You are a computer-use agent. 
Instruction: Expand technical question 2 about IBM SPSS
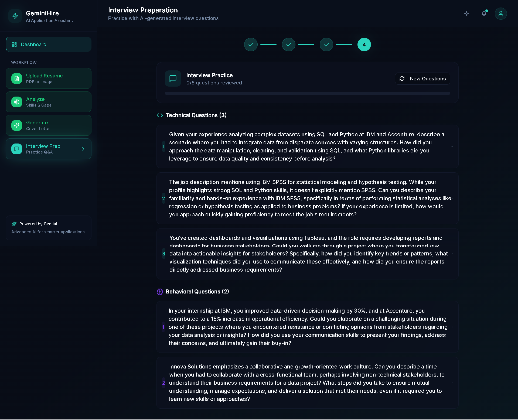pyautogui.click(x=307, y=198)
